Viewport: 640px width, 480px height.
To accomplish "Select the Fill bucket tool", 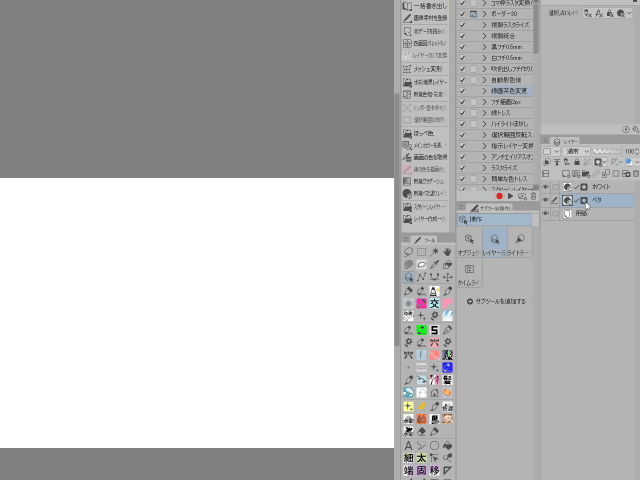I will point(447,446).
